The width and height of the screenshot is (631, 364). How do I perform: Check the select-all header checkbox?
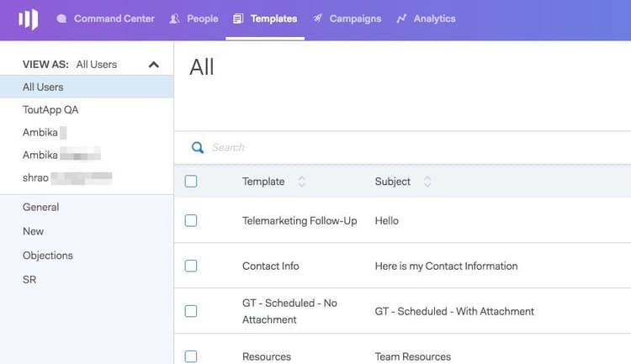click(191, 182)
